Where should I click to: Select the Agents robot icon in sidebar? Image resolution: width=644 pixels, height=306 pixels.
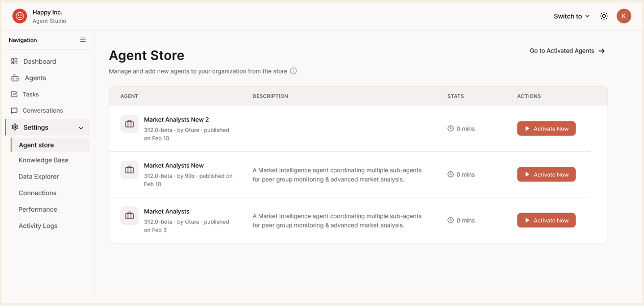[x=14, y=78]
